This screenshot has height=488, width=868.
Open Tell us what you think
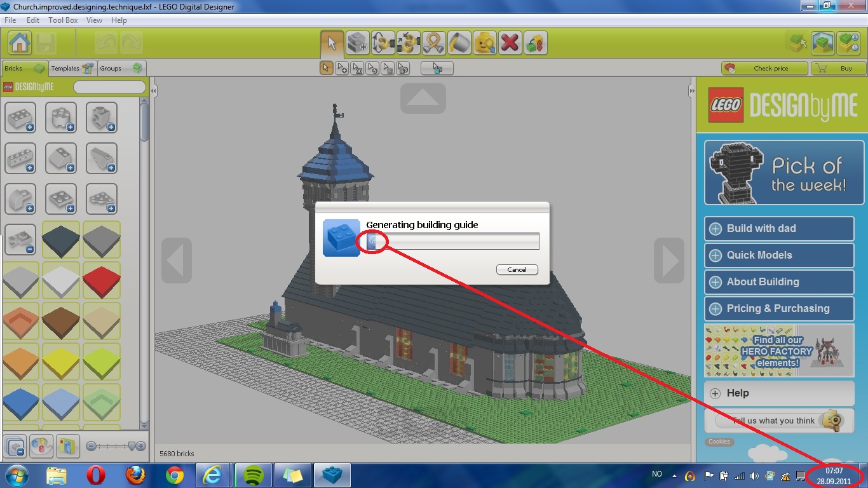(779, 421)
